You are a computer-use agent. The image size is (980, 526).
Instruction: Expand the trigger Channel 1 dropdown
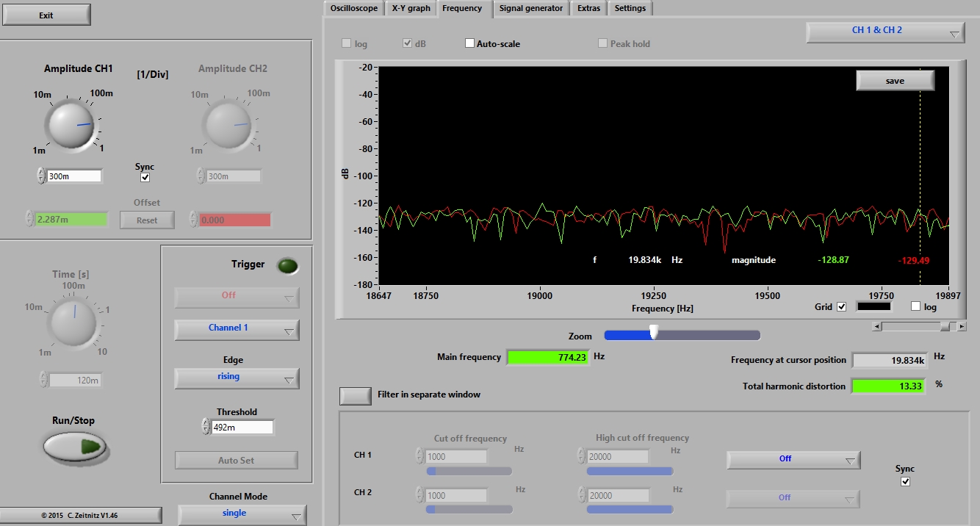pos(236,329)
